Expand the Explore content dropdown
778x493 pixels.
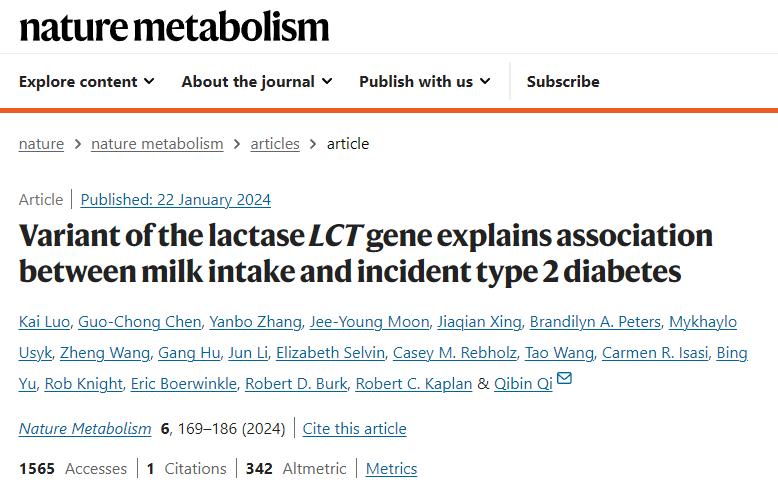pyautogui.click(x=86, y=82)
